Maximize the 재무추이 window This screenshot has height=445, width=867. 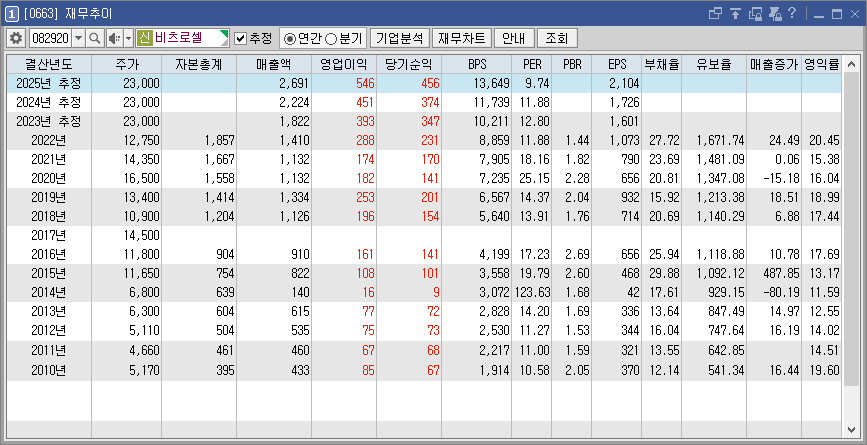tap(837, 14)
